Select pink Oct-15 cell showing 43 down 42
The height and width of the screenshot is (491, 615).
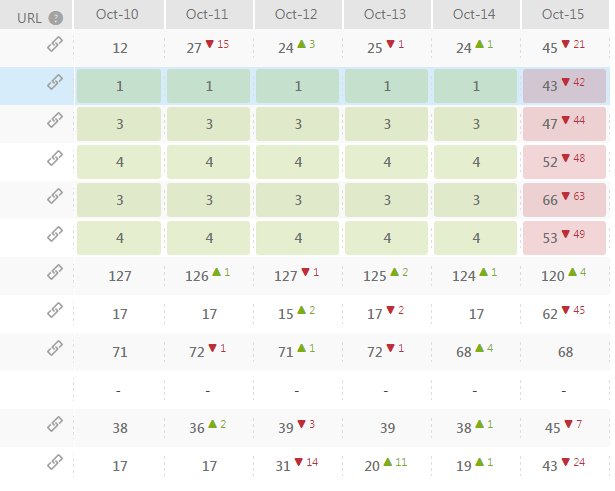pyautogui.click(x=565, y=86)
